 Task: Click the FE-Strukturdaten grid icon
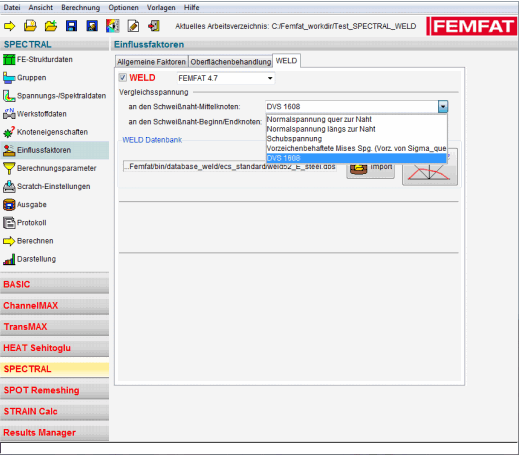(x=9, y=60)
